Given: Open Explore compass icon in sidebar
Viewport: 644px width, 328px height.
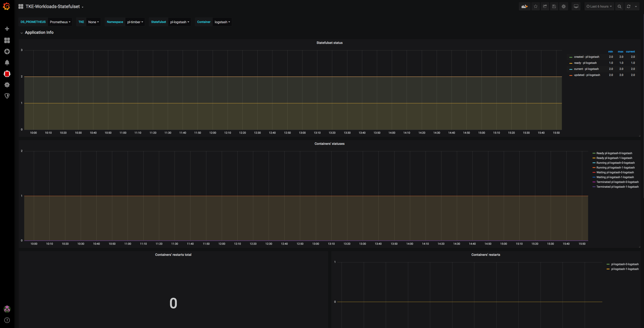Looking at the screenshot, I should point(7,51).
